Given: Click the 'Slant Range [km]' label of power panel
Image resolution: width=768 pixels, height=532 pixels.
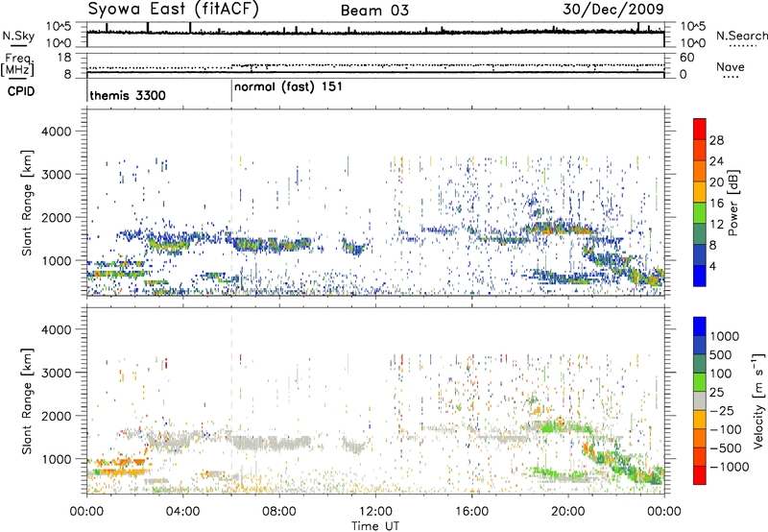Looking at the screenshot, I should point(27,203).
